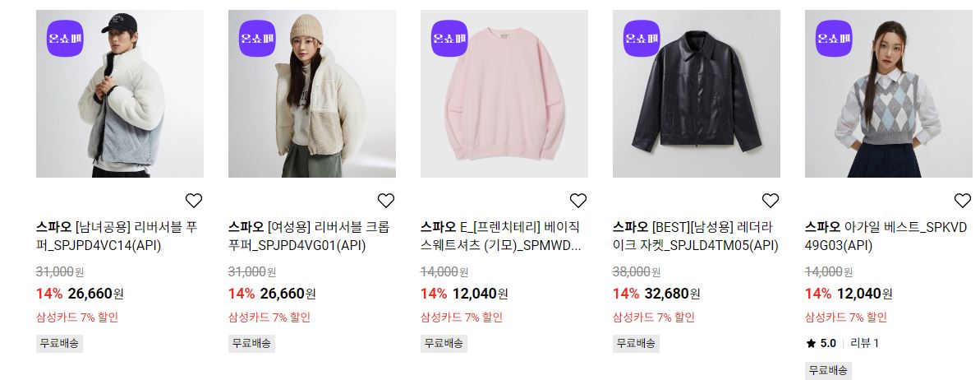Add pink sweatshirt to wishlist via heart
980x380 pixels.
pyautogui.click(x=578, y=201)
